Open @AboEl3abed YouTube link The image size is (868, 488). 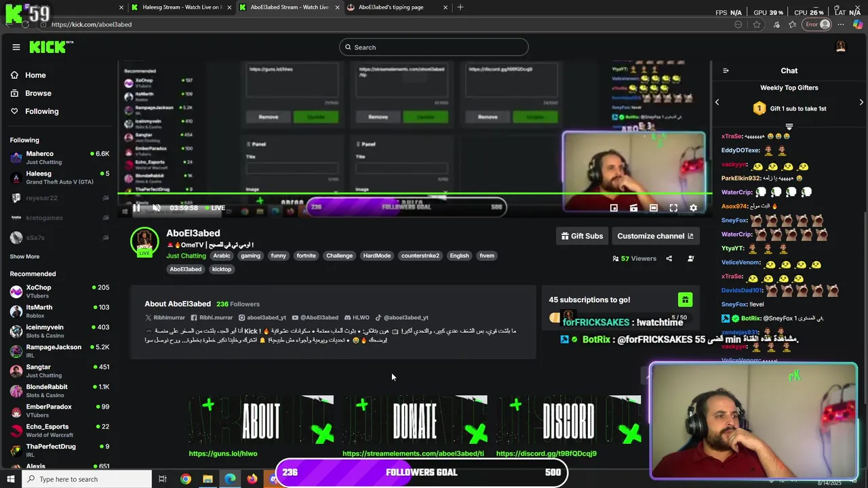315,317
